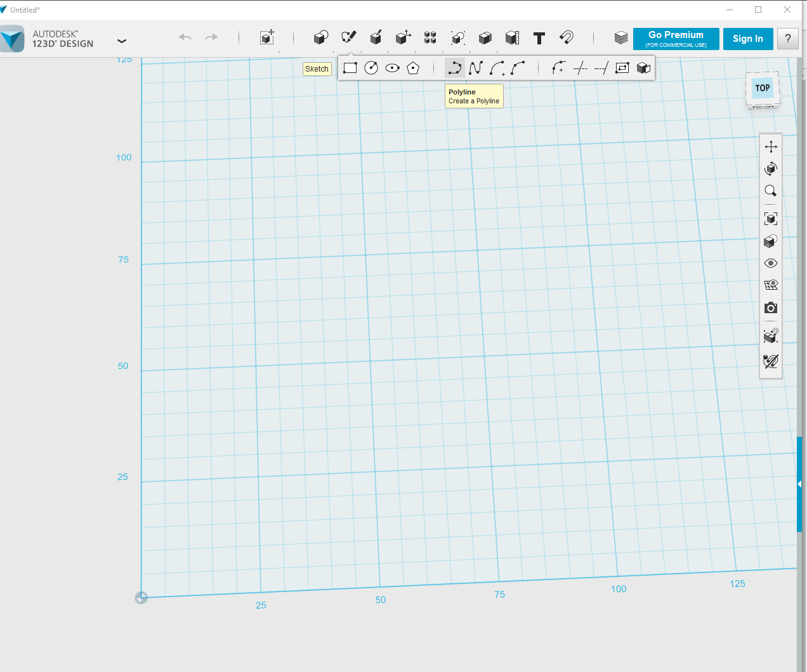Toggle the show/hide solids eye icon
807x672 pixels.
(x=771, y=263)
